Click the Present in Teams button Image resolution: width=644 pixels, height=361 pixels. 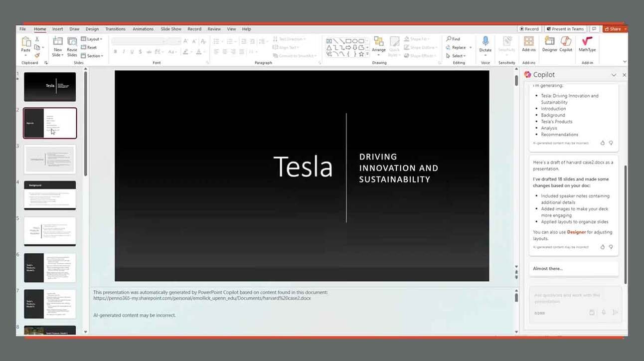565,29
